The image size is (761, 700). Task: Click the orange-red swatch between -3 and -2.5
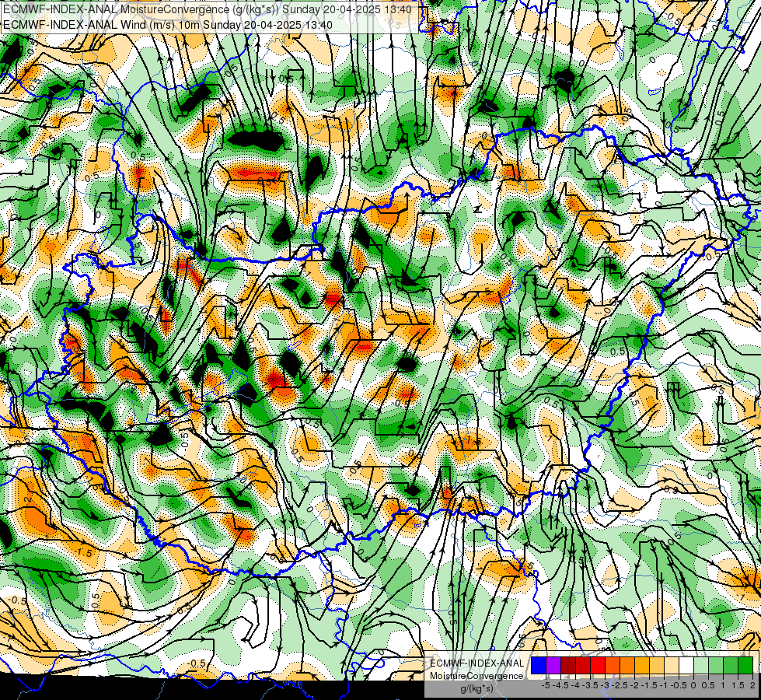[x=613, y=665]
